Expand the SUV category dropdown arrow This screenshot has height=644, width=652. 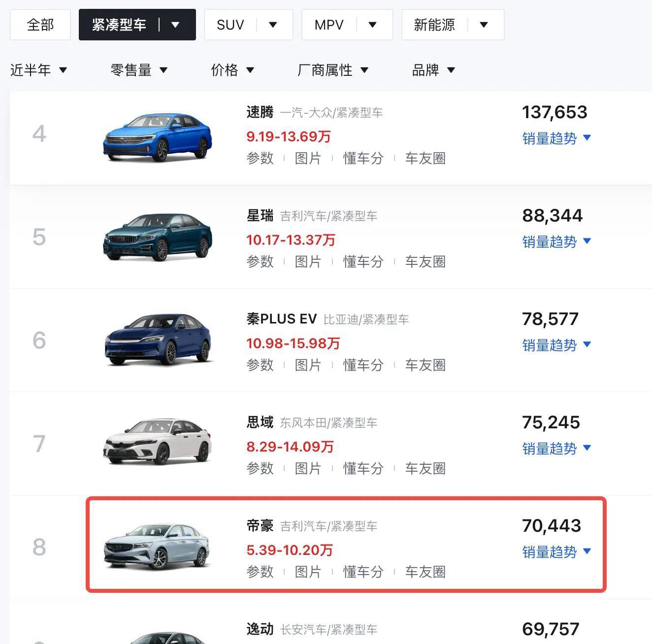(x=273, y=25)
